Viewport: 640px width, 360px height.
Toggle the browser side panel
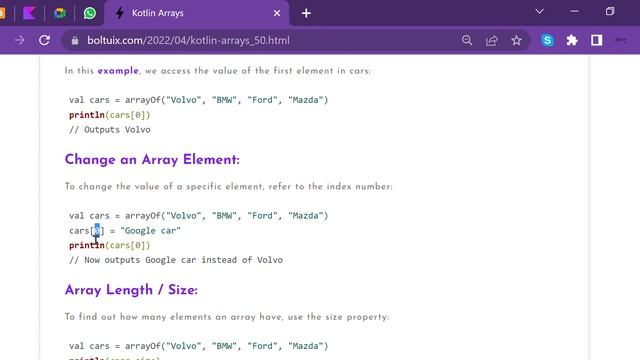tap(597, 40)
